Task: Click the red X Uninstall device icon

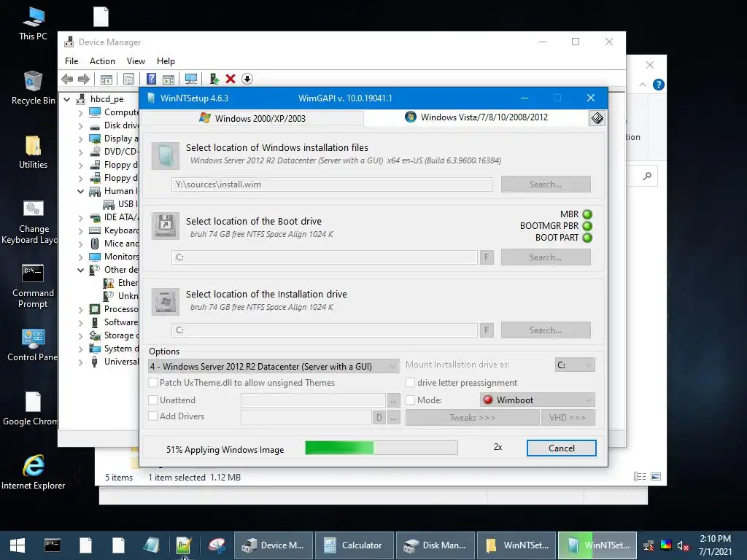Action: 231,79
